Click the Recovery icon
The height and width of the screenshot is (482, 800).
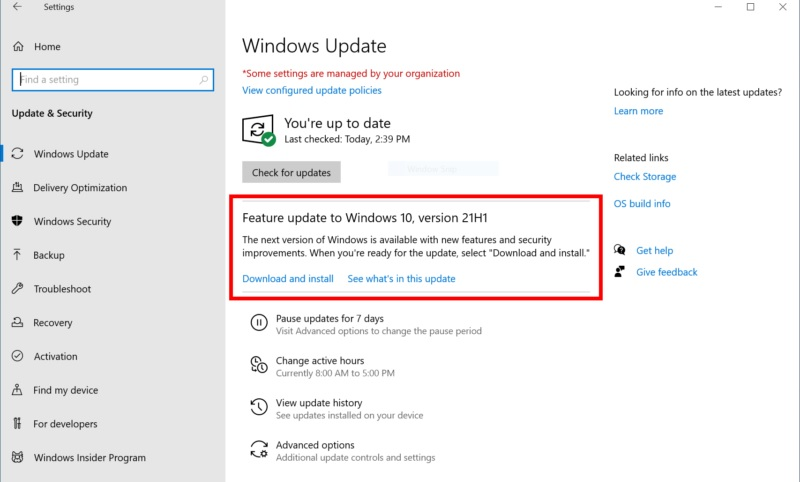pyautogui.click(x=17, y=322)
